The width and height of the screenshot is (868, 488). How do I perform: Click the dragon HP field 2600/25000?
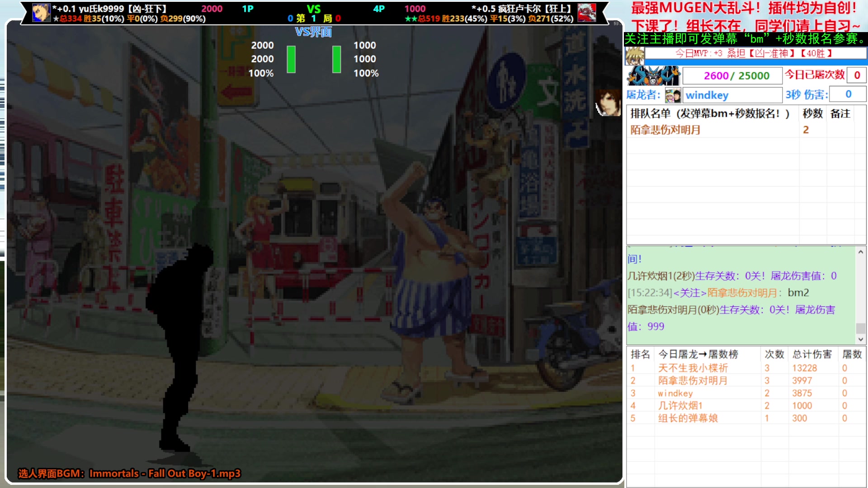[732, 76]
